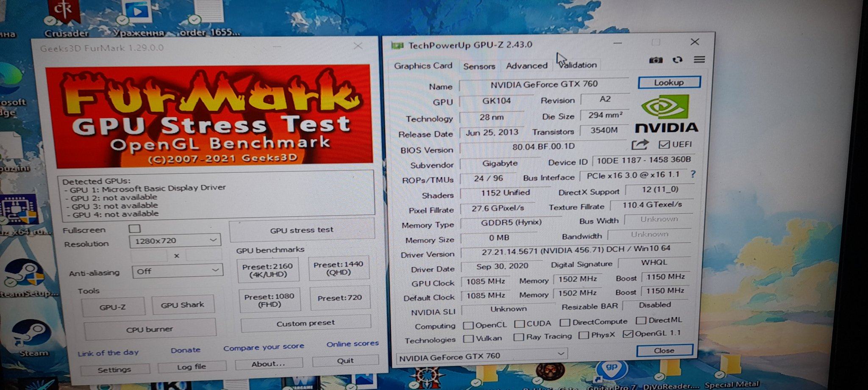Open the CPU burner tool
This screenshot has height=390, width=868.
[x=150, y=329]
